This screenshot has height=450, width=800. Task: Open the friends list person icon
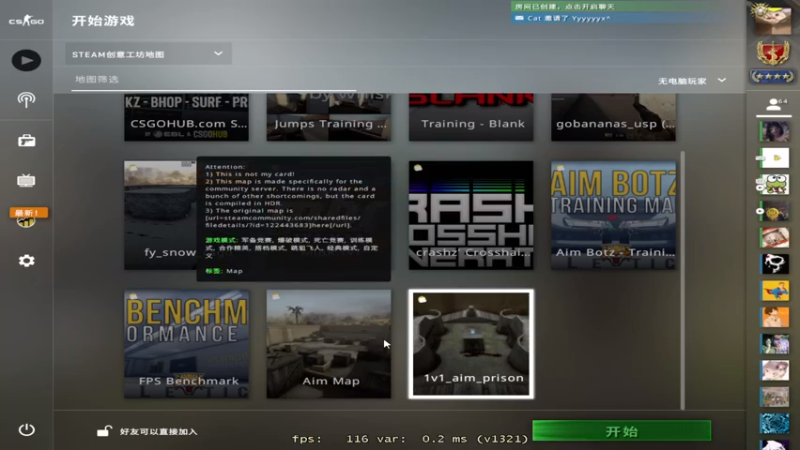coord(774,106)
